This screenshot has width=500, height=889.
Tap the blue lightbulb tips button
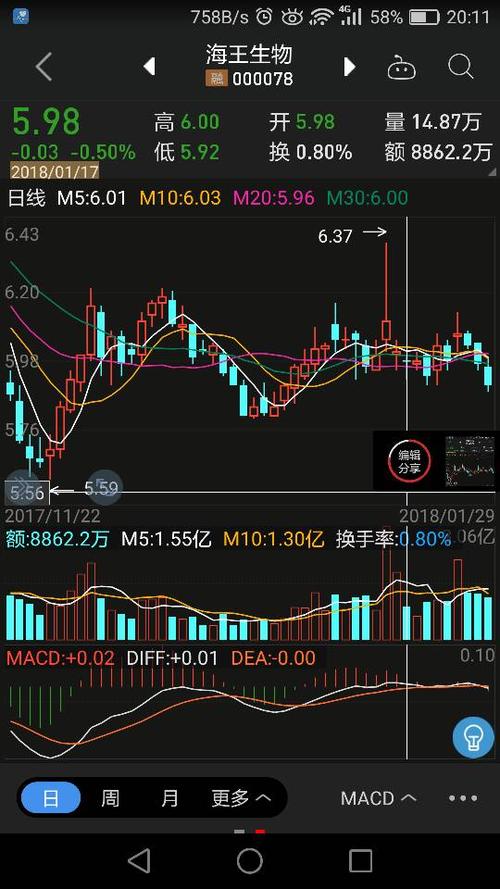coord(473,737)
